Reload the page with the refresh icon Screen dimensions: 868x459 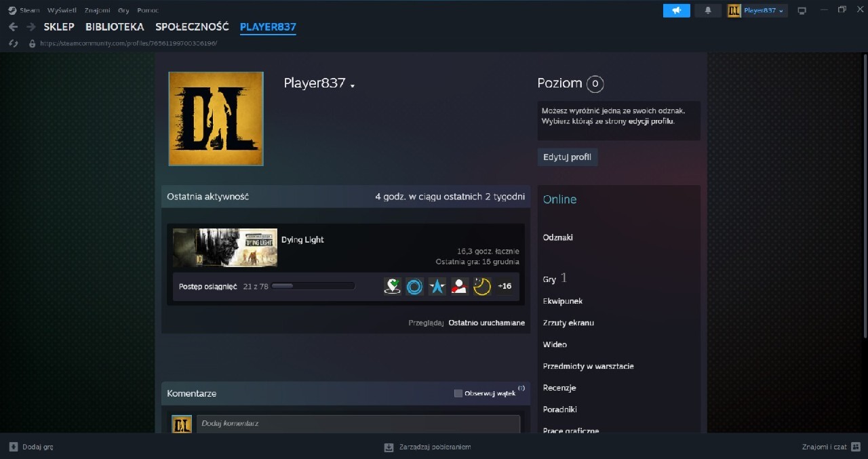click(13, 43)
